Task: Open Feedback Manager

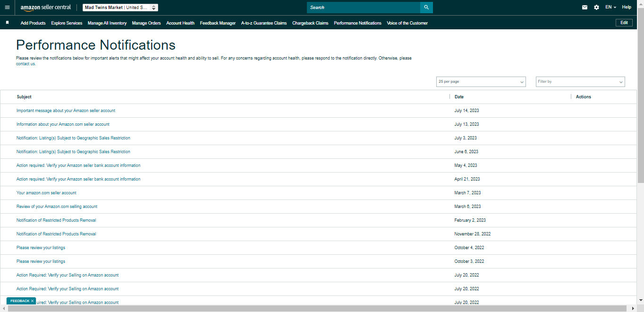Action: click(x=218, y=23)
